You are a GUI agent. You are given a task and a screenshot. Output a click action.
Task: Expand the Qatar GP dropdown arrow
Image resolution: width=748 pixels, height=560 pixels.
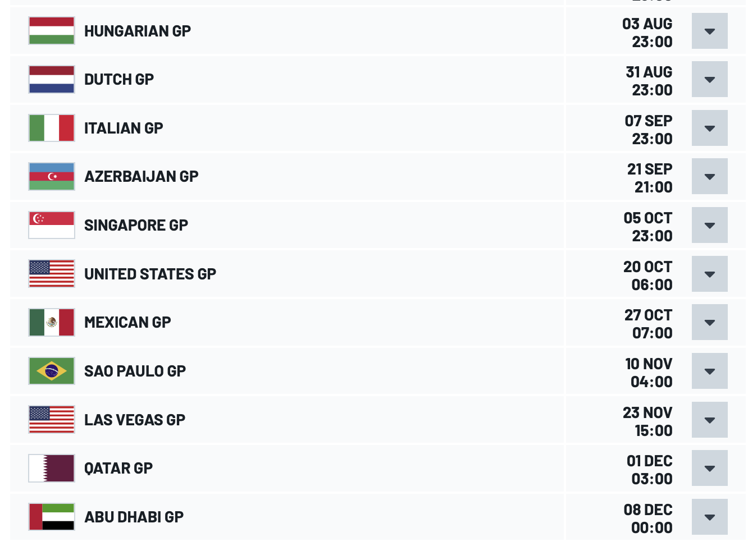point(710,468)
